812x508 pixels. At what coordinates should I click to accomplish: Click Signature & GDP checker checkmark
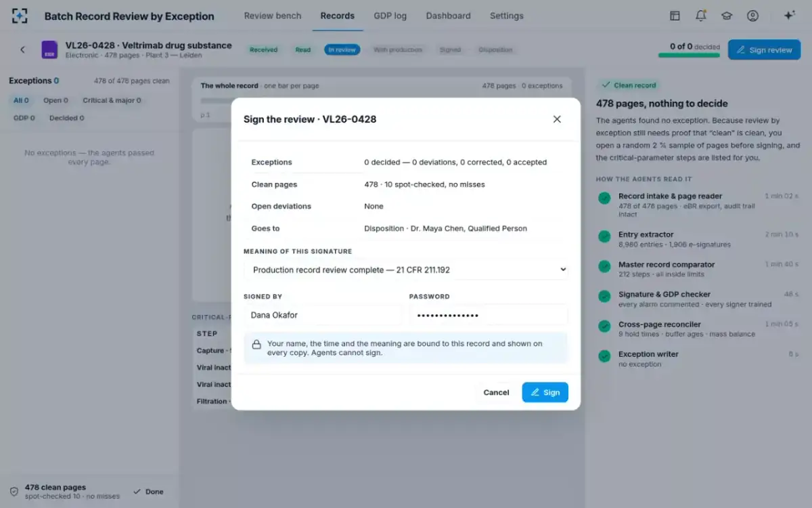click(604, 295)
